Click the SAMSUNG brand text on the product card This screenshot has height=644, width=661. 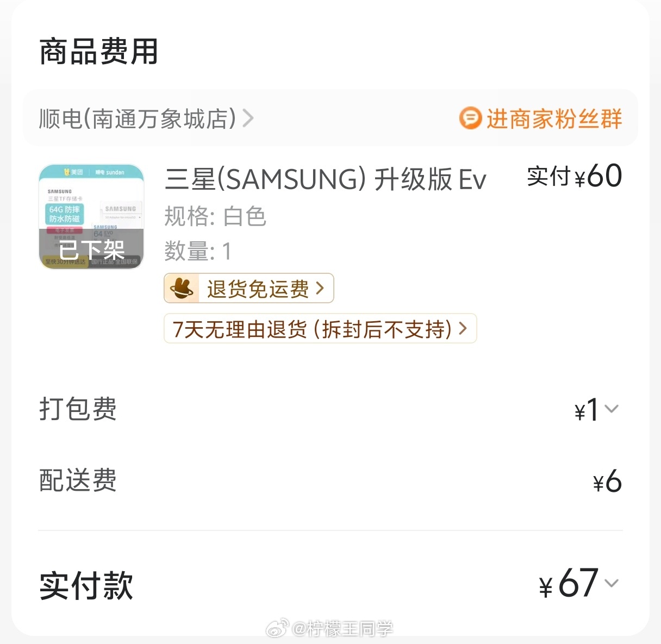pyautogui.click(x=60, y=191)
